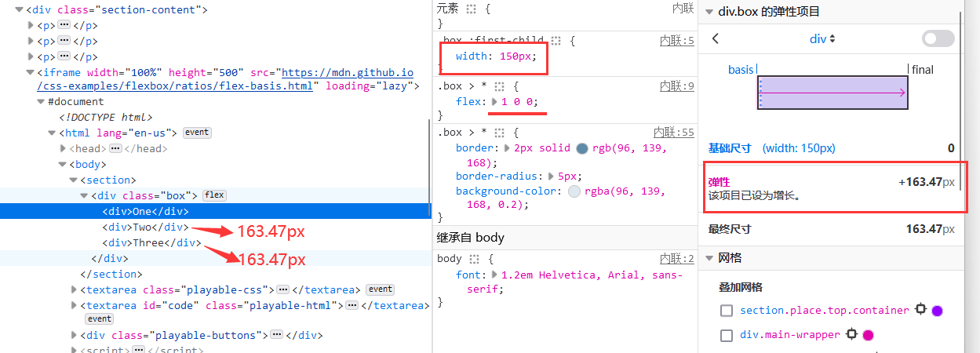
Task: Expand font shorthand value
Action: coord(494,275)
